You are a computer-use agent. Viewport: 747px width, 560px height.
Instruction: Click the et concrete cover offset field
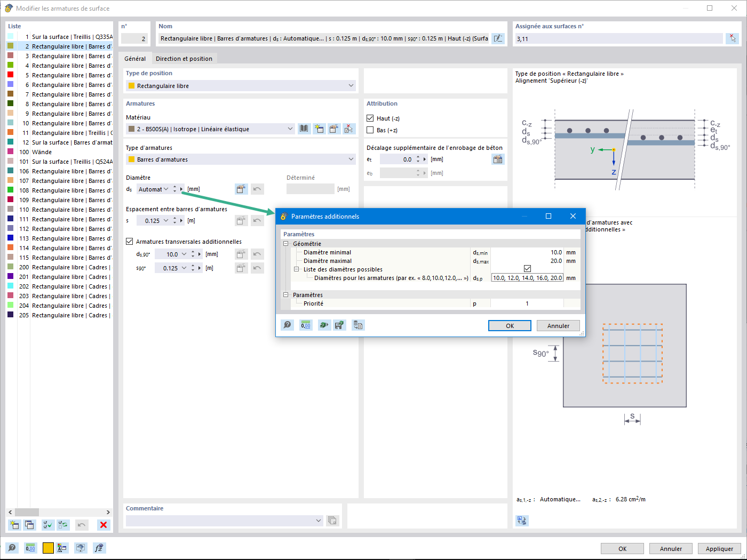[x=397, y=159]
